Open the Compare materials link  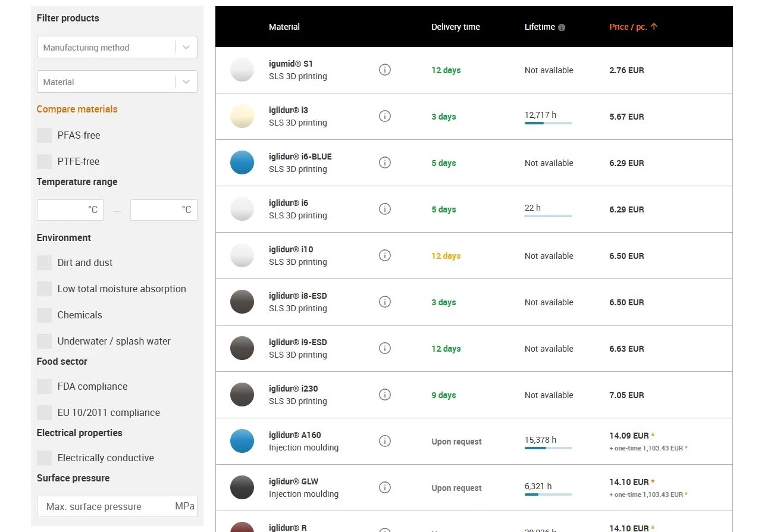coord(77,109)
